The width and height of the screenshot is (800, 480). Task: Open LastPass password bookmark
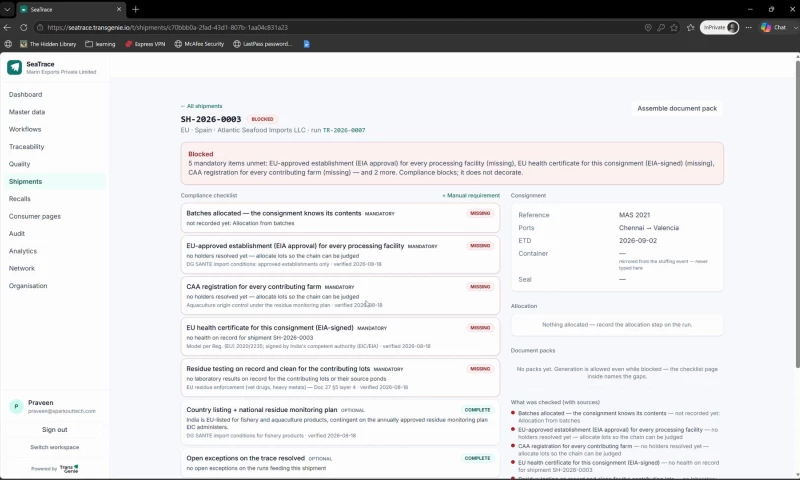coord(263,44)
